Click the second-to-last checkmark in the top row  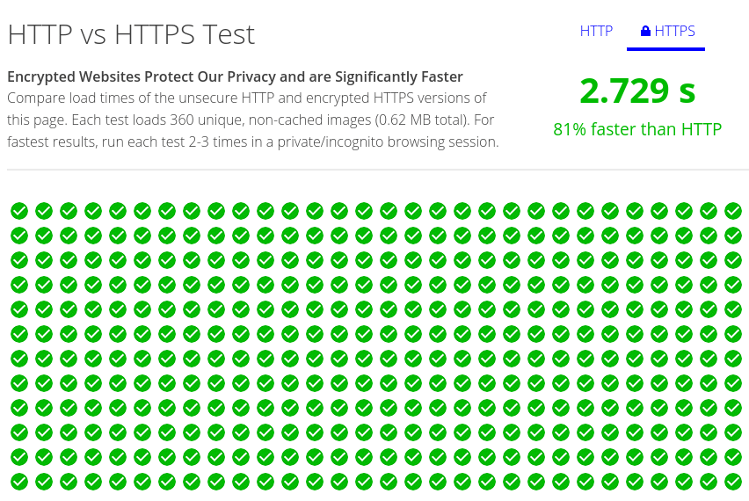coord(709,211)
